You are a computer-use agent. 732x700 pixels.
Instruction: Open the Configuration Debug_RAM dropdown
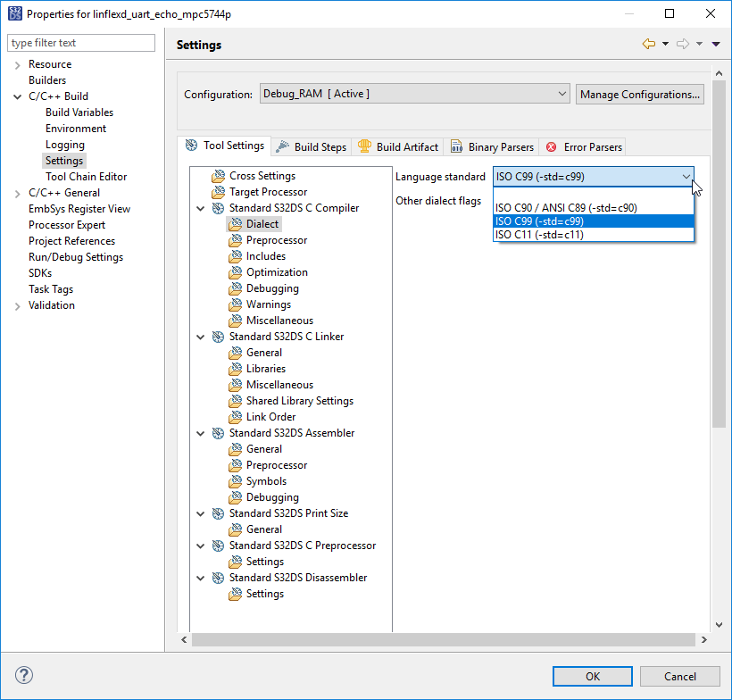tap(414, 94)
